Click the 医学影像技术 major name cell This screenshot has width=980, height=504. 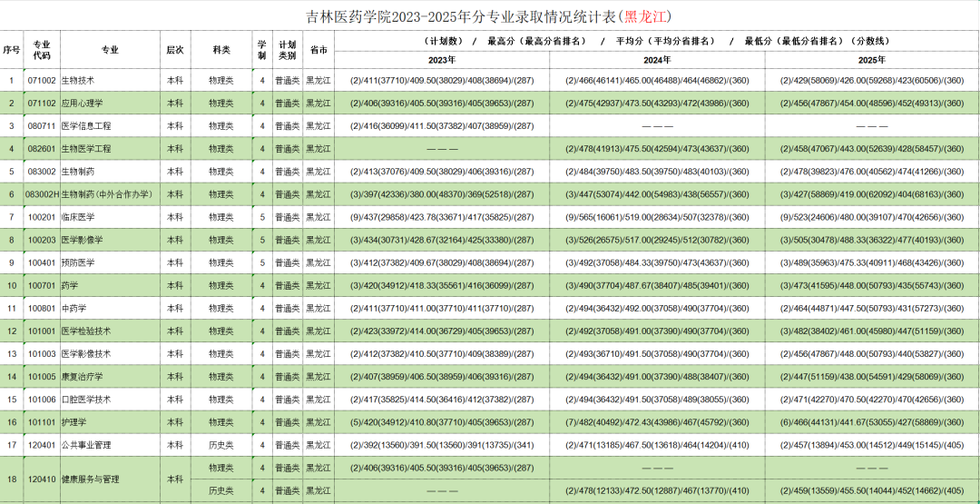[110, 354]
